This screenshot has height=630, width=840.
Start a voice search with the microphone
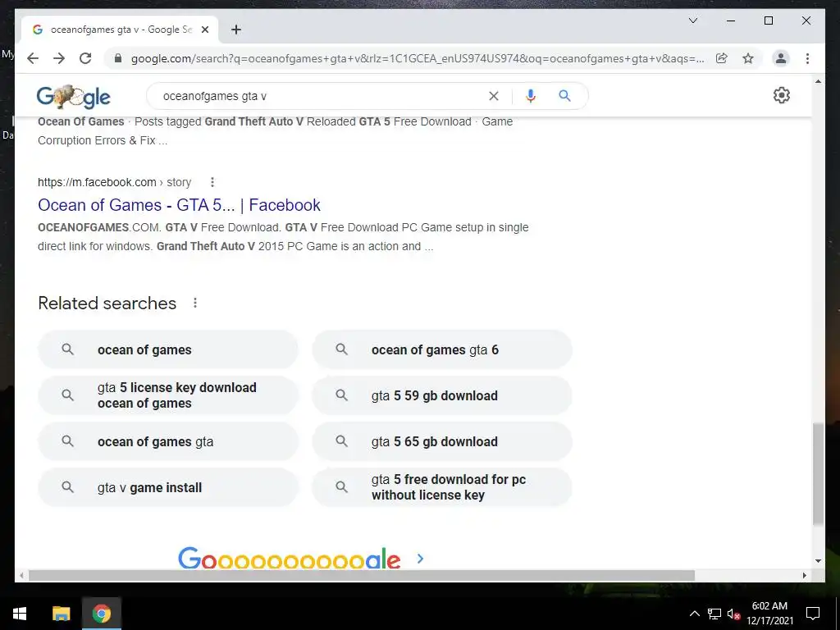(531, 96)
